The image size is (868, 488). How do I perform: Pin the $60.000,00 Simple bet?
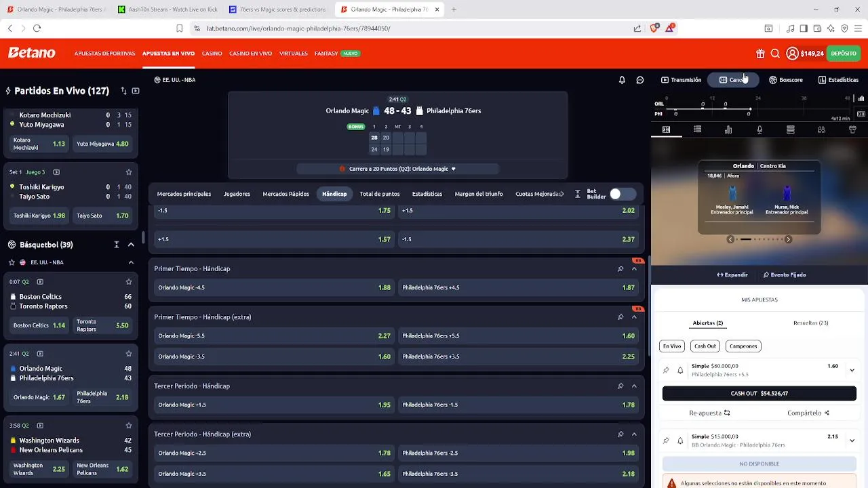[x=666, y=371]
